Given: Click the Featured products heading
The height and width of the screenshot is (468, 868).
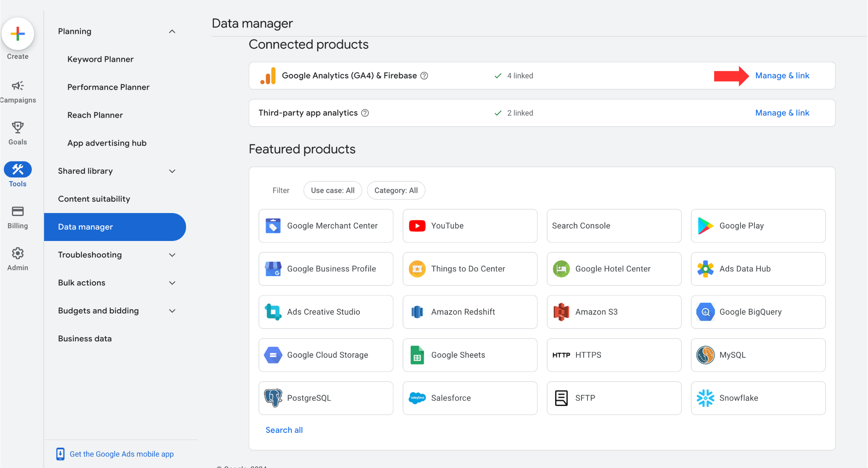Looking at the screenshot, I should [302, 149].
